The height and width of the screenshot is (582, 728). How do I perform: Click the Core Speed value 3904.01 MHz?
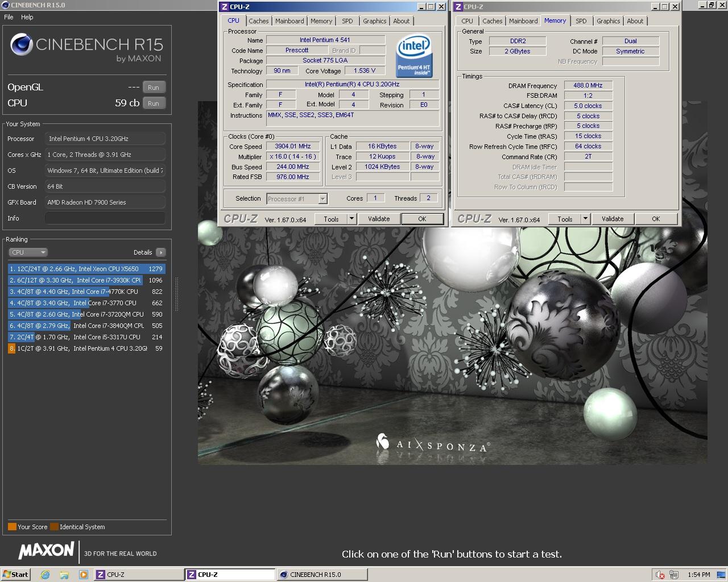[x=292, y=147]
